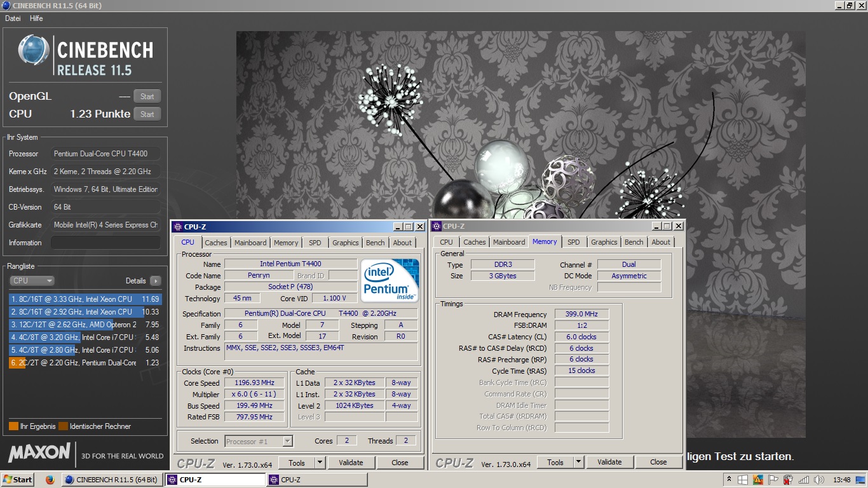Screen dimensions: 868x488
Task: Switch to Caches tab in processor CPU-Z window
Action: [x=216, y=243]
